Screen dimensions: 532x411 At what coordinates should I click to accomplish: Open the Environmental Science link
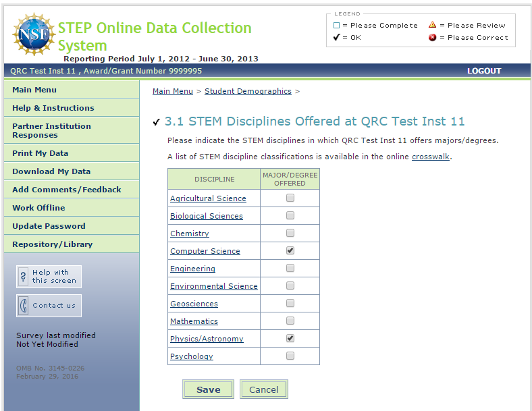[x=214, y=286]
